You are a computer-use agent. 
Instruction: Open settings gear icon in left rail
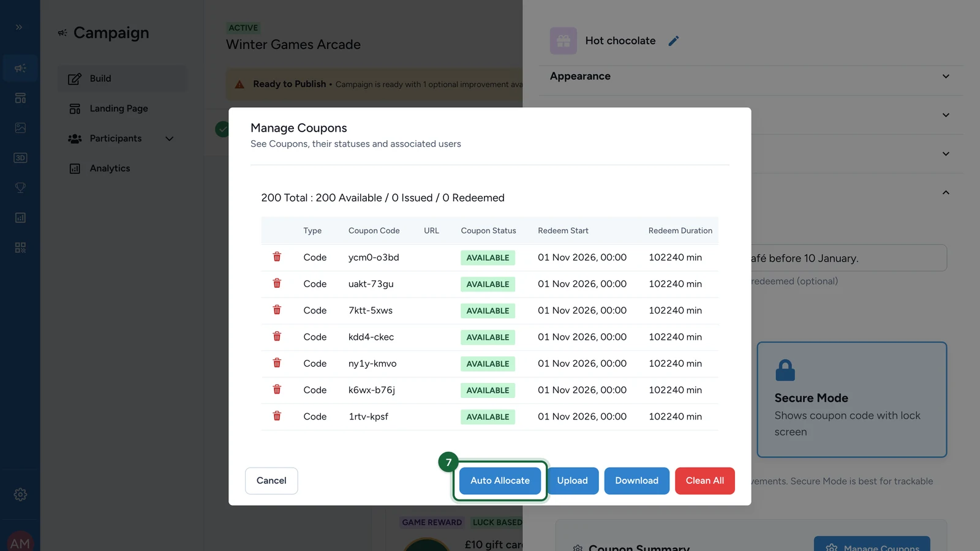(20, 494)
